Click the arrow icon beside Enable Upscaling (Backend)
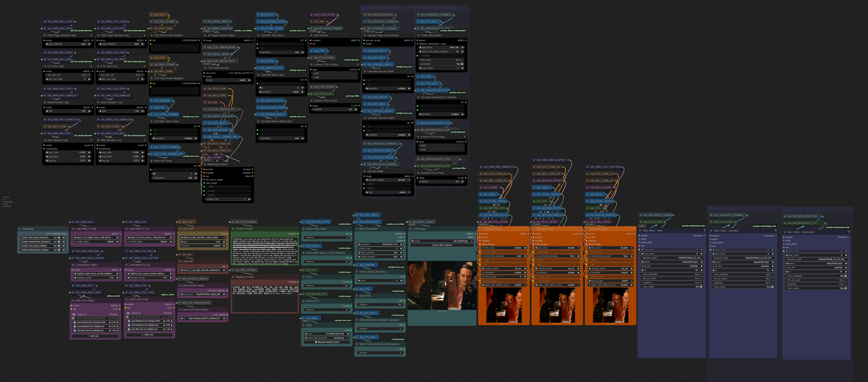 tap(64, 238)
